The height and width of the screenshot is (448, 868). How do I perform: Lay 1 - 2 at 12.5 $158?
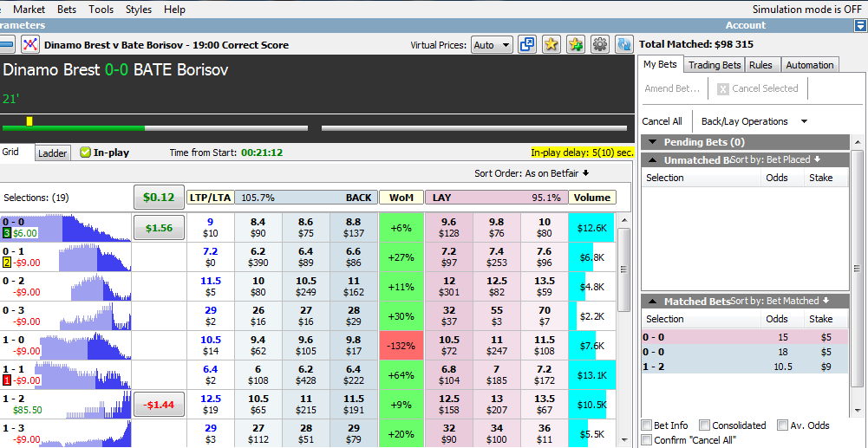[449, 405]
